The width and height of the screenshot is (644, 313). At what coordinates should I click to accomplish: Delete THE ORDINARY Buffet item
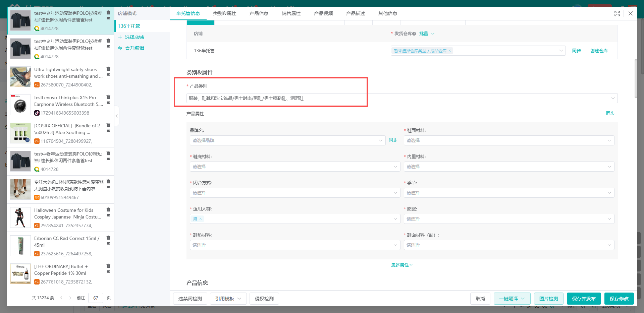tap(108, 266)
